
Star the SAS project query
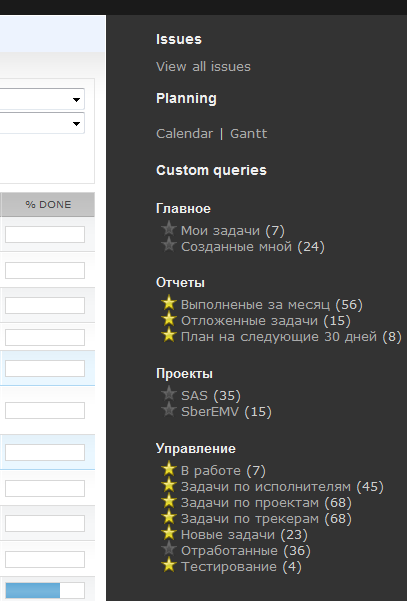pyautogui.click(x=169, y=394)
